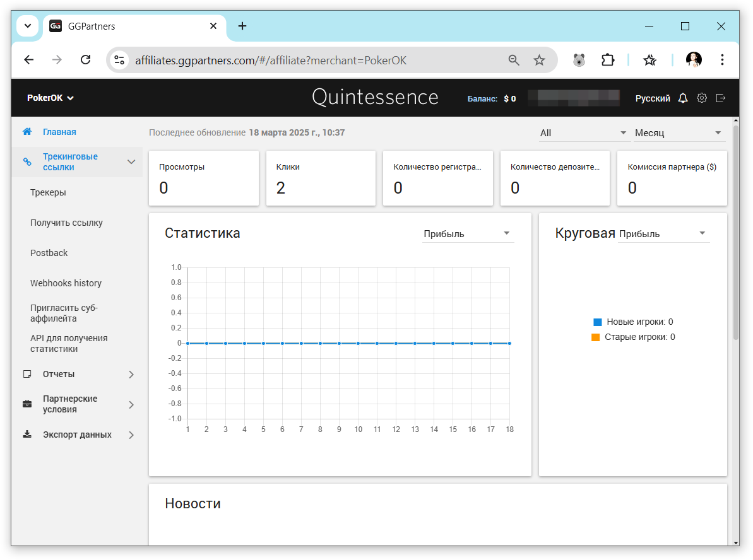Open the tab search dropdown arrow

coord(28,26)
